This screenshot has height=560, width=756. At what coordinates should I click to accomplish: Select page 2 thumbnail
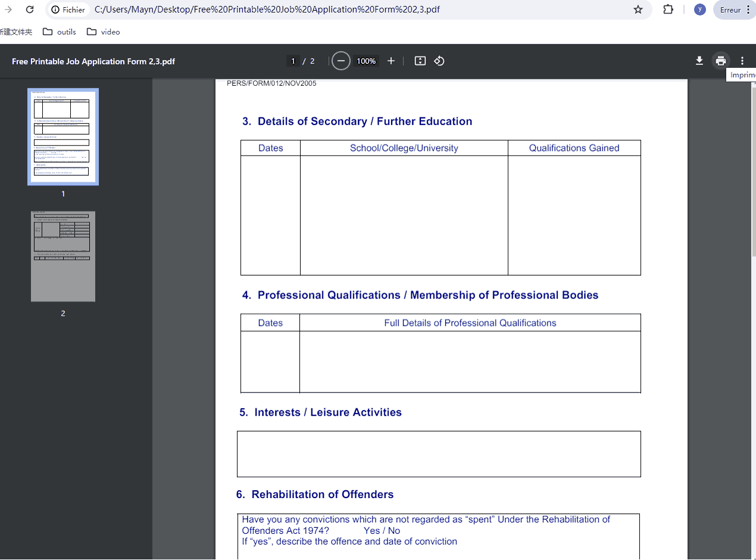pos(63,256)
